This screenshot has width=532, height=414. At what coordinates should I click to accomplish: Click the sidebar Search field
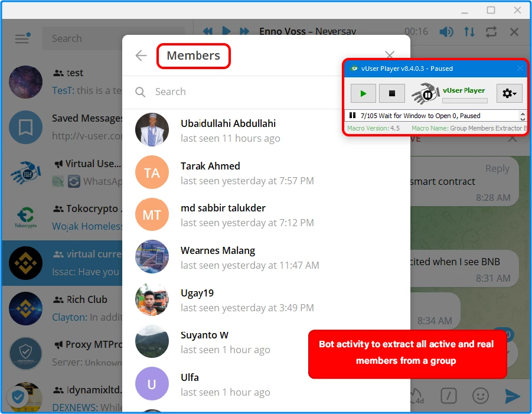click(113, 38)
